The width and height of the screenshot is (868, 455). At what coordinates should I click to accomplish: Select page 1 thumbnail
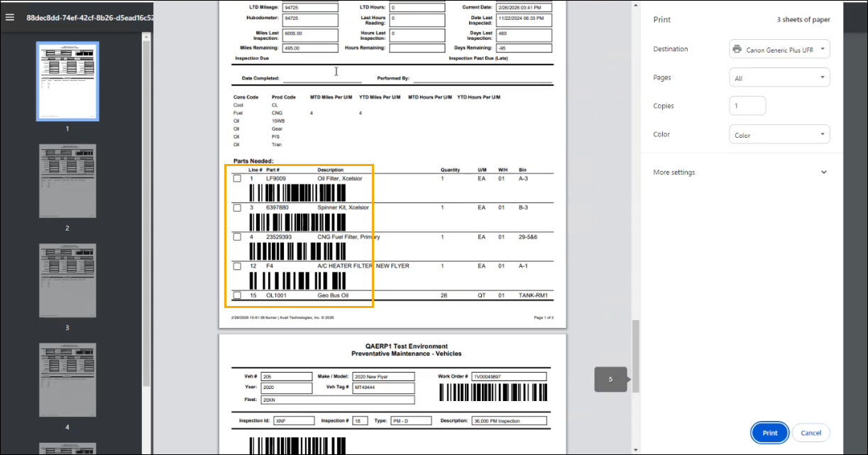coord(67,82)
